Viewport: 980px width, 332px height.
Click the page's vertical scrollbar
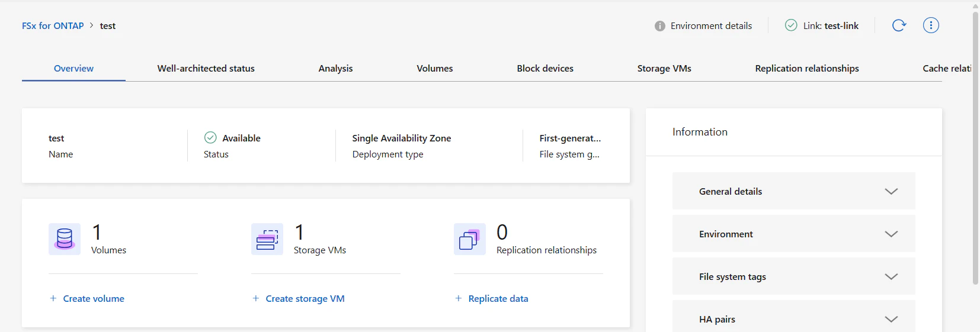pos(975,148)
